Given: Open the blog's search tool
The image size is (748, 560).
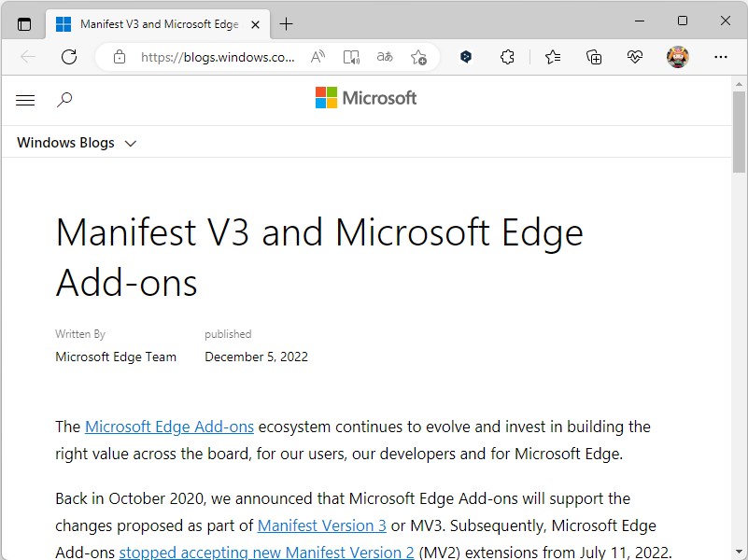Looking at the screenshot, I should coord(64,99).
